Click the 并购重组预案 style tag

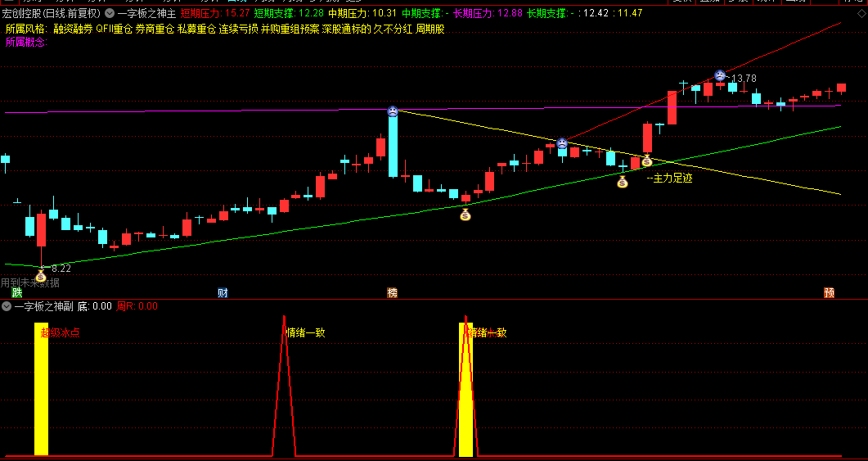(290, 29)
